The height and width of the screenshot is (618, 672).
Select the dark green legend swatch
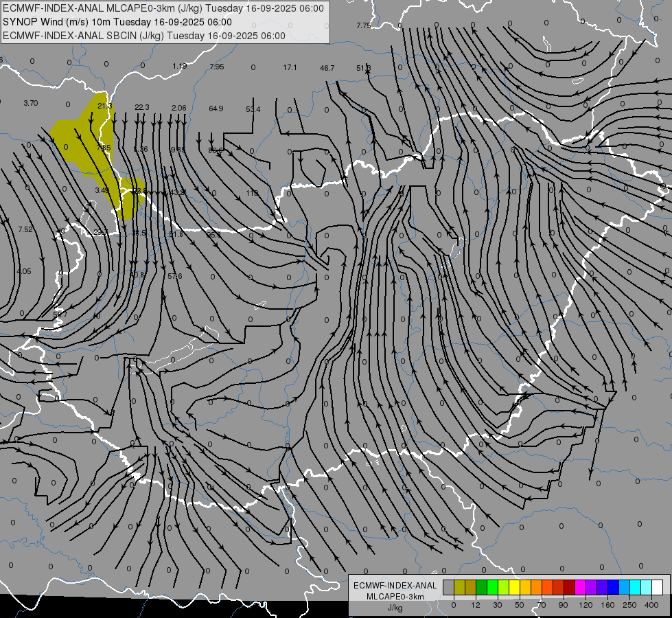[482, 587]
